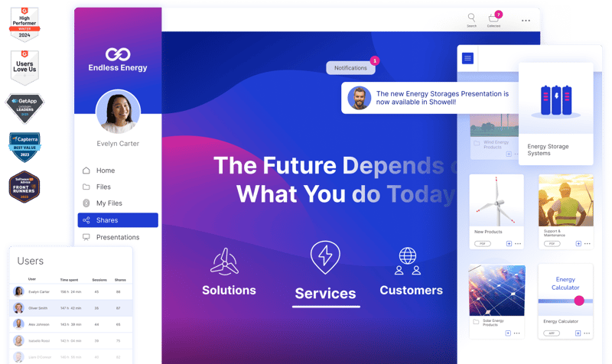Select the Customers globe icon
Screen dimensions: 612x364
[408, 261]
